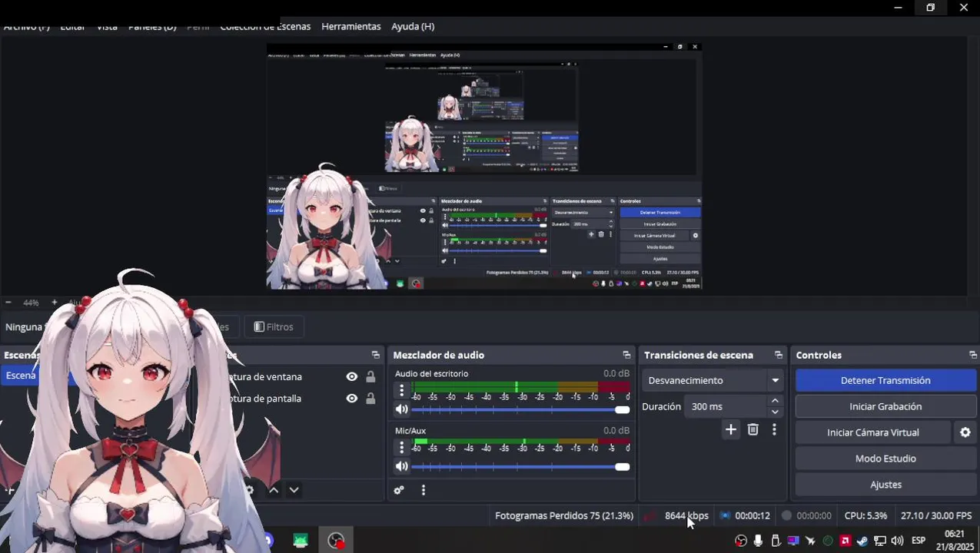Add a new scene transition with plus icon

coord(731,429)
